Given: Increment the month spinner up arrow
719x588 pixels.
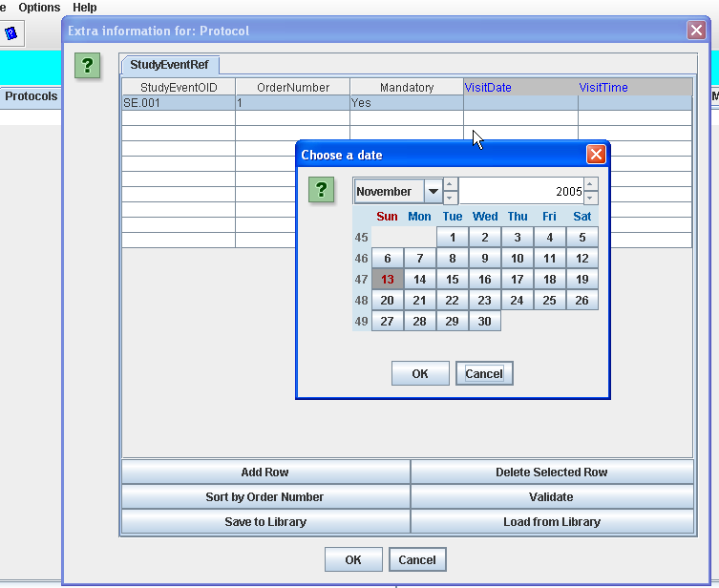Looking at the screenshot, I should tap(451, 185).
